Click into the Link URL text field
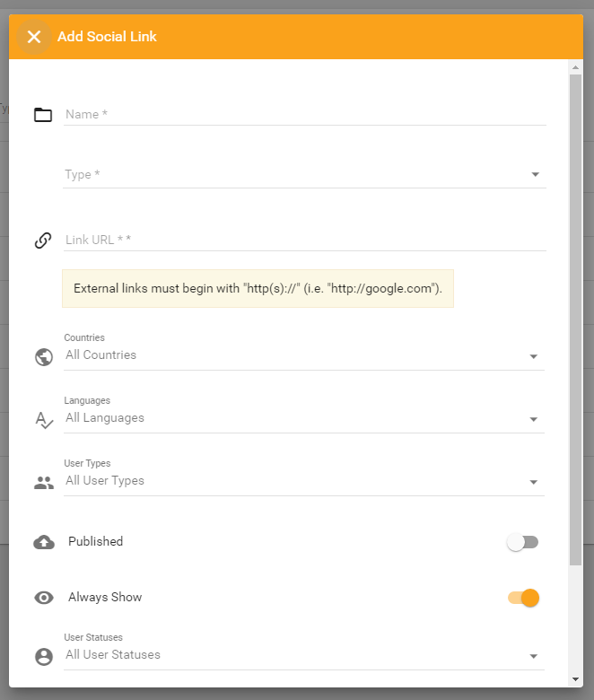Viewport: 594px width, 700px height. [x=303, y=241]
